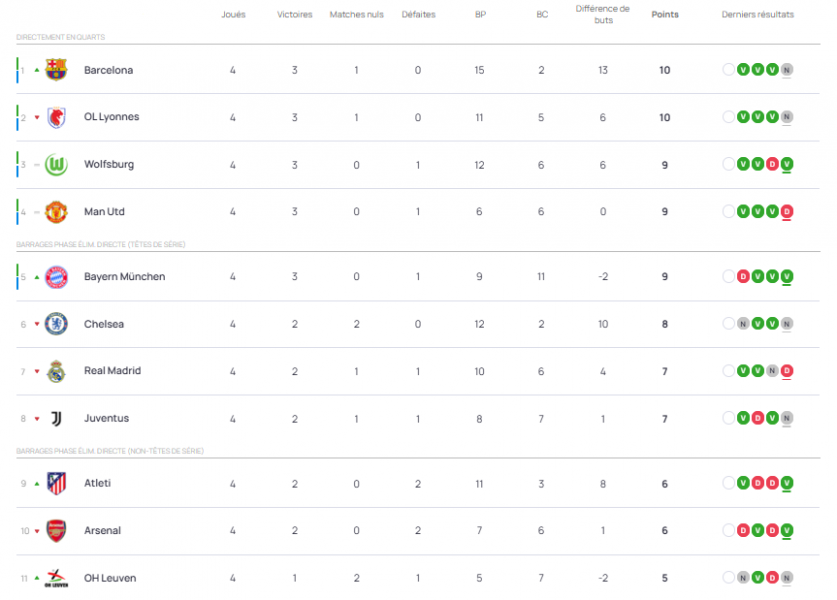Sort the table by Points

point(664,14)
